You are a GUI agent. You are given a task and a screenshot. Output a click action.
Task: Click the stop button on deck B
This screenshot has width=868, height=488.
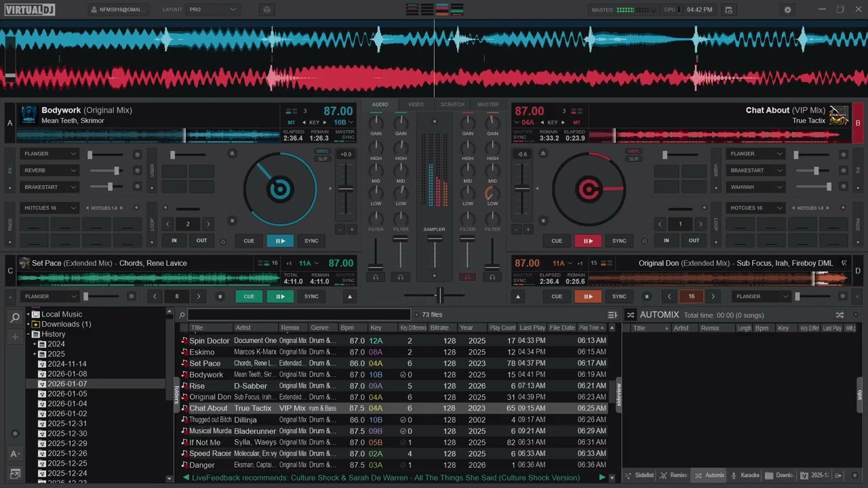542,220
